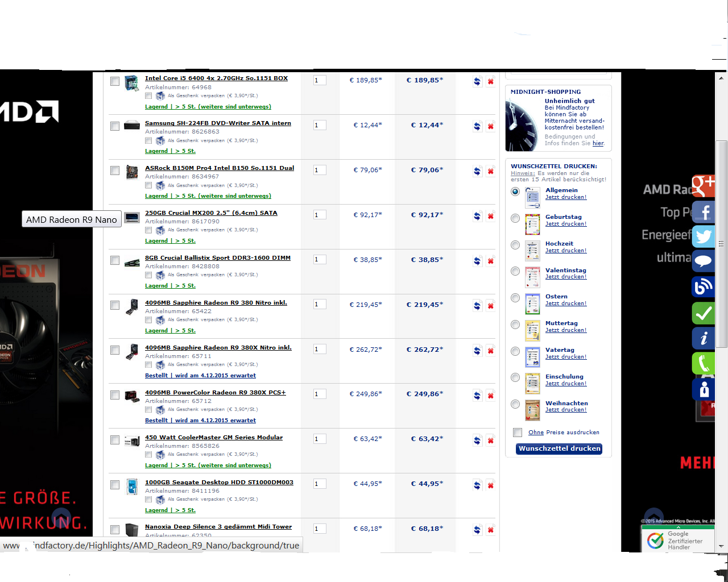This screenshot has height=582, width=728.
Task: Remove Sapphire Radeon R9 380 Nitro entry
Action: tap(490, 306)
